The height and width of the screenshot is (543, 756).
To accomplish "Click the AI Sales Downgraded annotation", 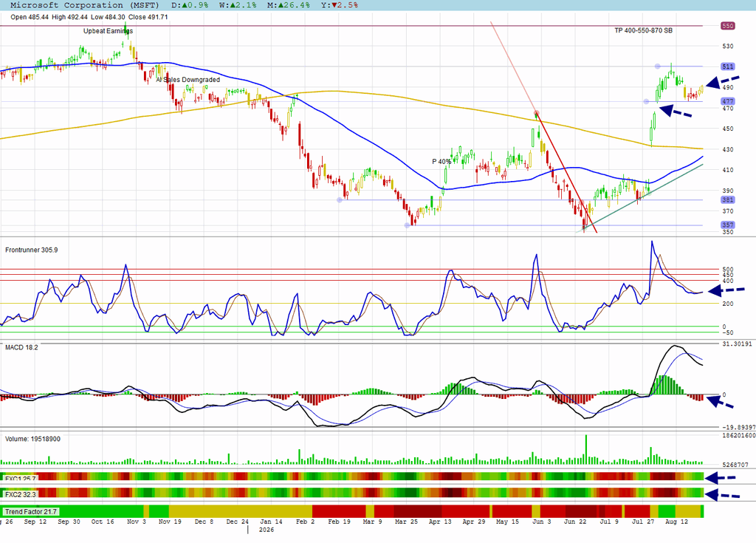I will tap(188, 80).
